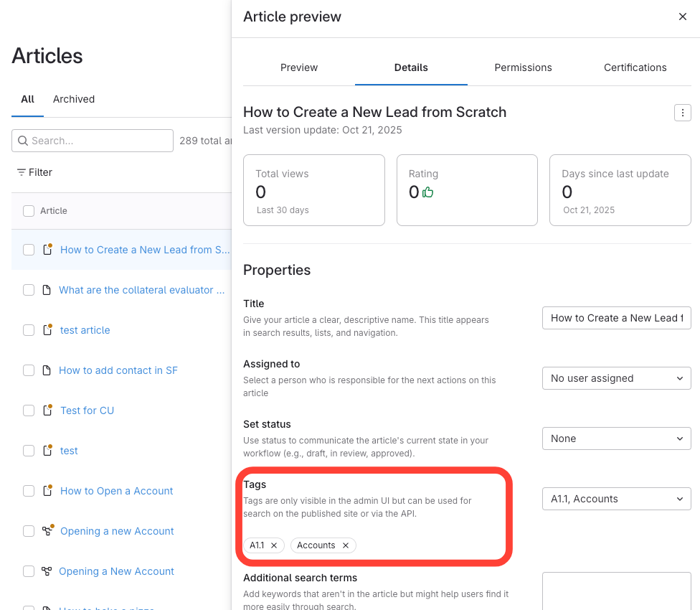The height and width of the screenshot is (610, 700).
Task: Open the 'Opening a New Account' link
Action: pos(116,571)
